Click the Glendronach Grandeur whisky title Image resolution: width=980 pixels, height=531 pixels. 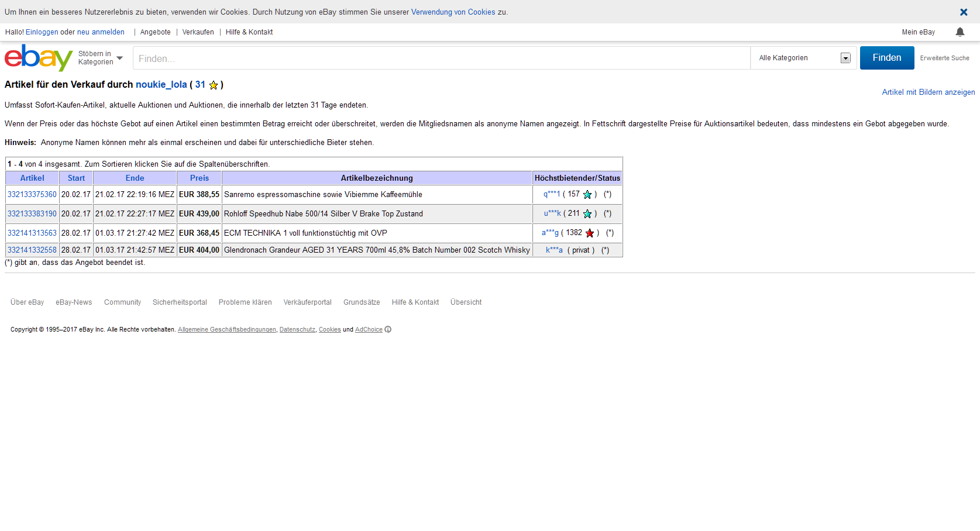click(377, 250)
